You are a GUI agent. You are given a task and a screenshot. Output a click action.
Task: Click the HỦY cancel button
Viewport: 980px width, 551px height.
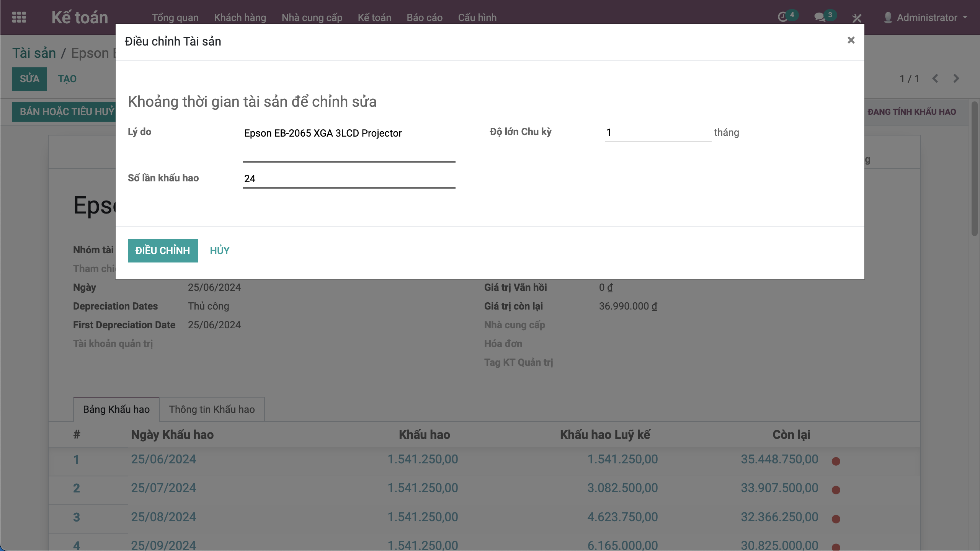point(219,251)
